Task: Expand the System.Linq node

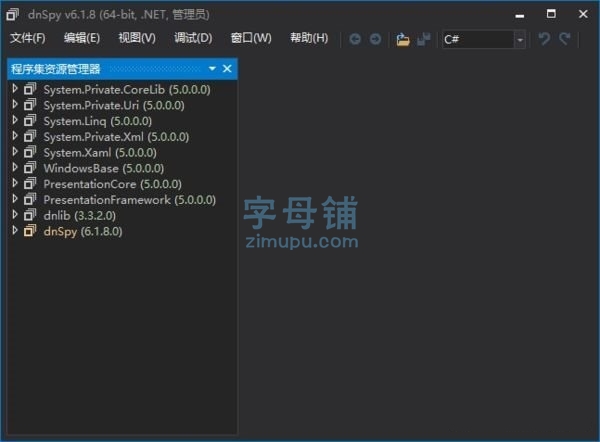Action: [x=15, y=120]
